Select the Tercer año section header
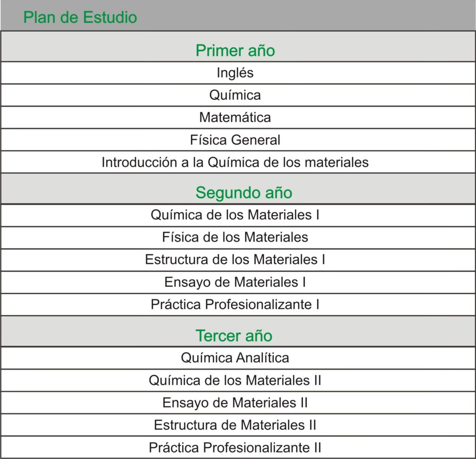Screen dimensions: 476x459 point(234,335)
